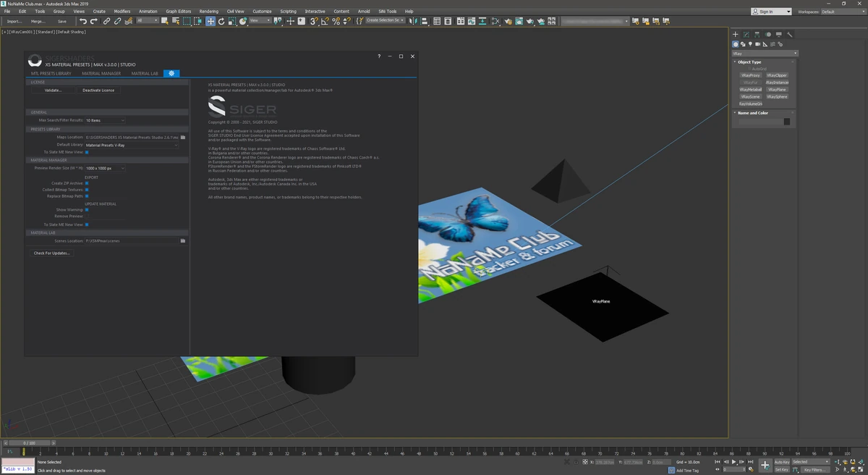Open reference coordinate View dropdown
Screen dimensions: 868x475
coord(260,20)
